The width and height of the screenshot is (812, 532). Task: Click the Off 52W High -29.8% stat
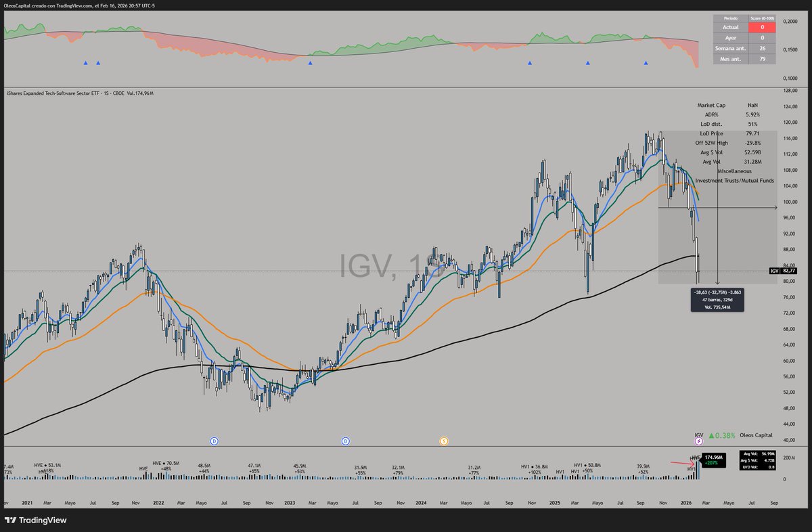[728, 143]
